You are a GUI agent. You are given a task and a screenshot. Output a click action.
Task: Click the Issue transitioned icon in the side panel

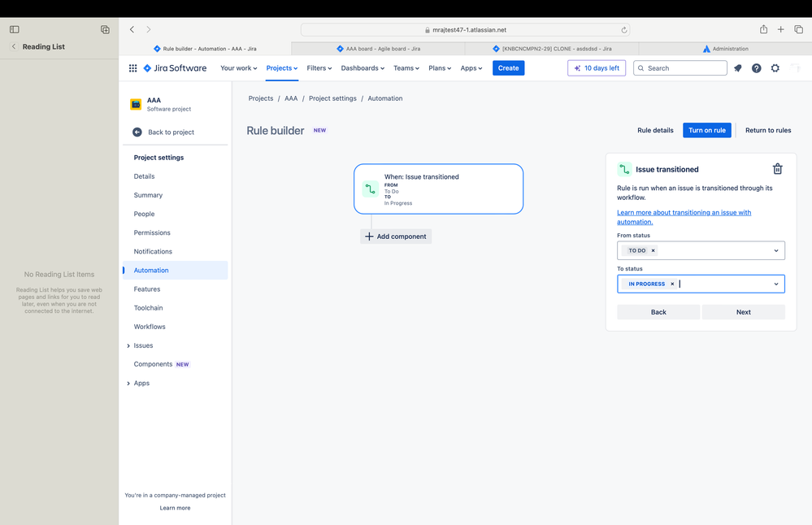click(624, 169)
